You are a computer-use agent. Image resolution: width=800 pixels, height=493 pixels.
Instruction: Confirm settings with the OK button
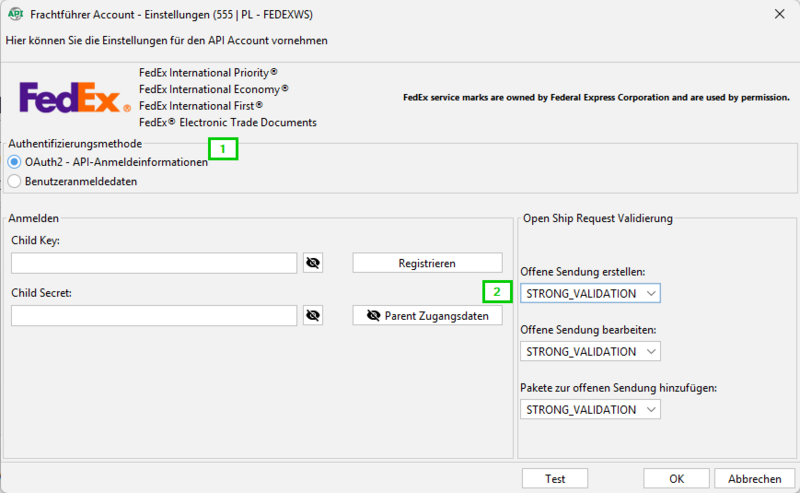click(676, 479)
